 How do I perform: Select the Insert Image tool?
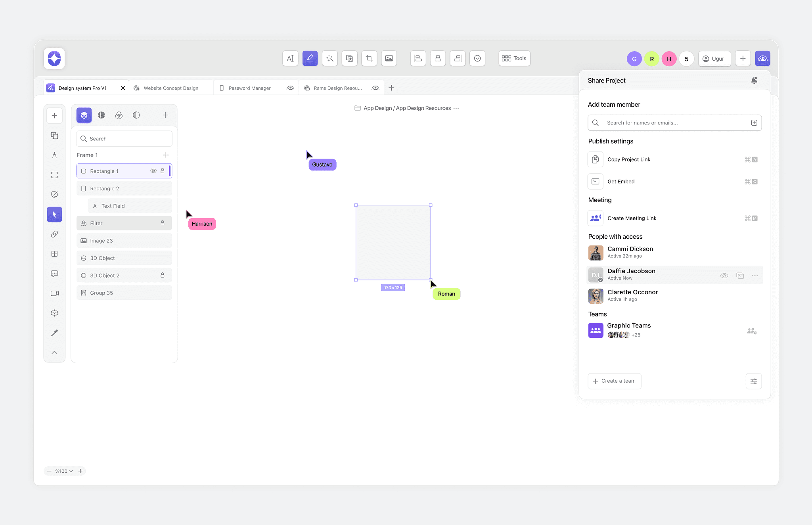[x=389, y=58]
